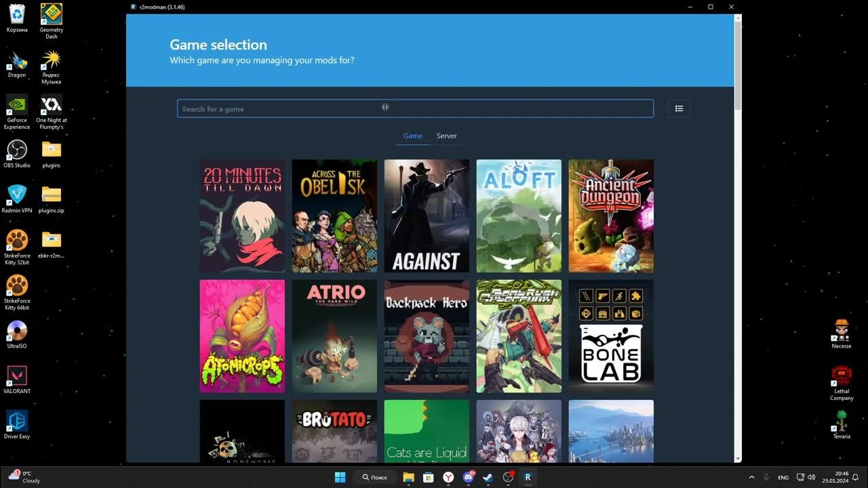Choose the city skyline game card

(611, 431)
